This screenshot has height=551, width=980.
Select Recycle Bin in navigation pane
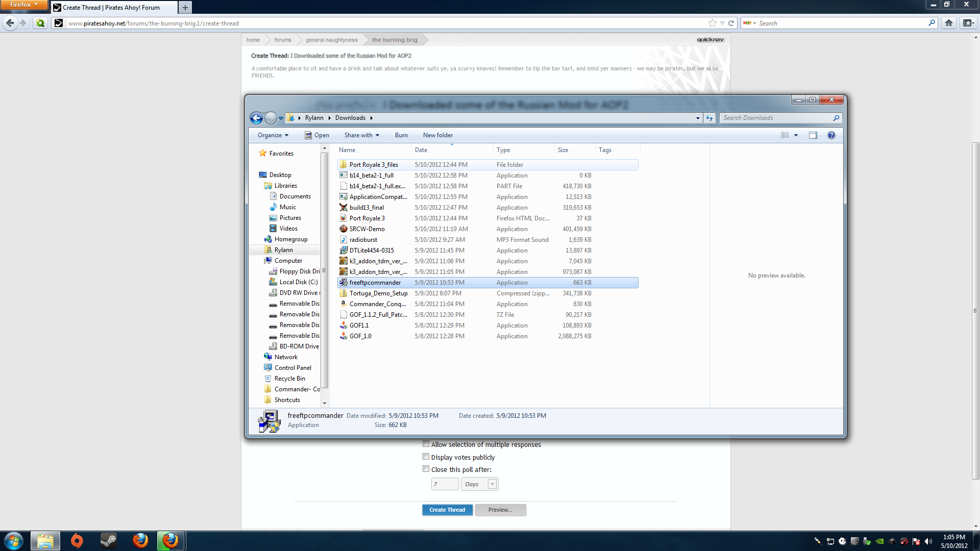(x=289, y=379)
